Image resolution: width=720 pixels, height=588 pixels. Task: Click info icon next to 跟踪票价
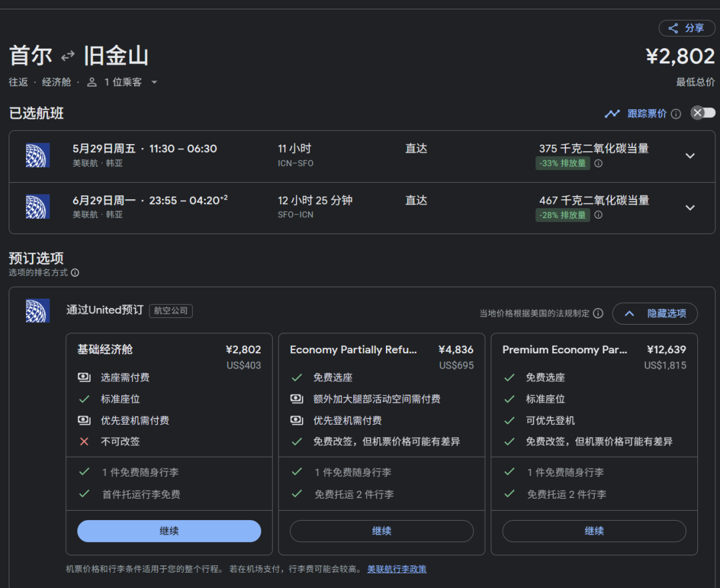[x=676, y=114]
